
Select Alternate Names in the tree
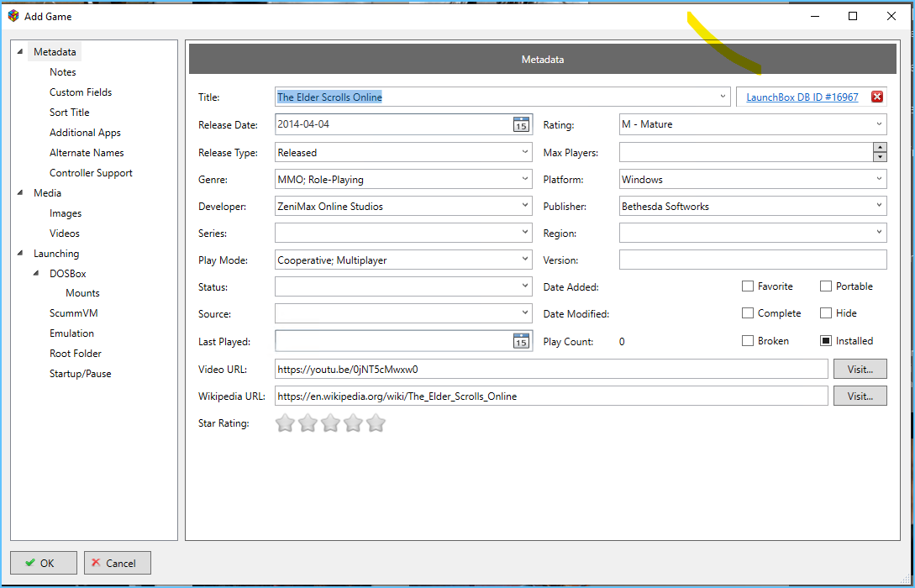click(87, 152)
